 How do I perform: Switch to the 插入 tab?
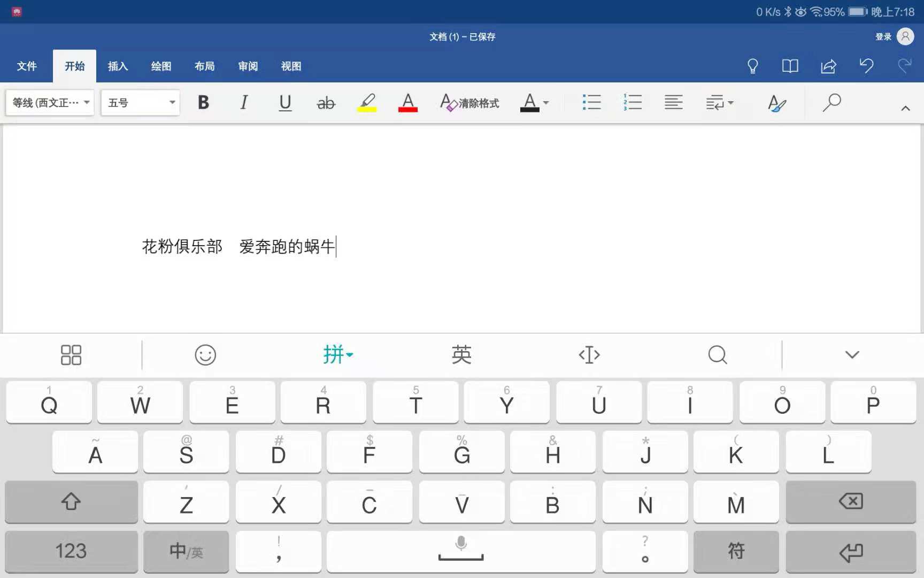tap(118, 66)
